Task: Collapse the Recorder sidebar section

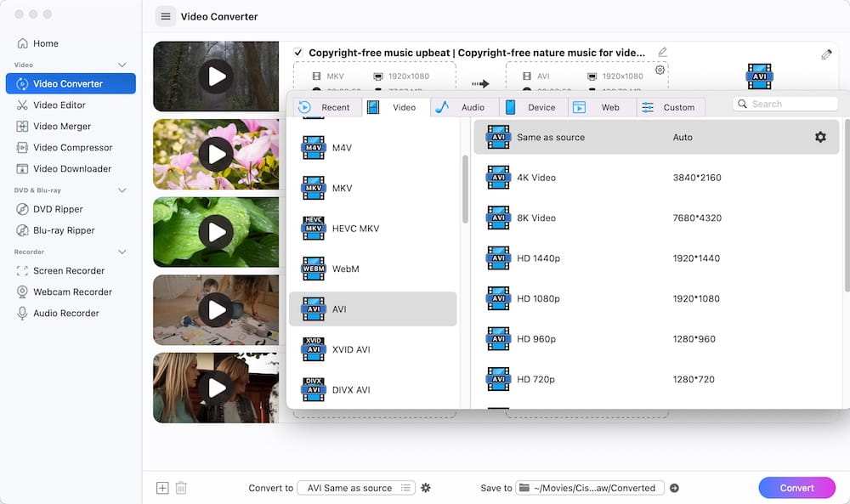Action: [122, 252]
